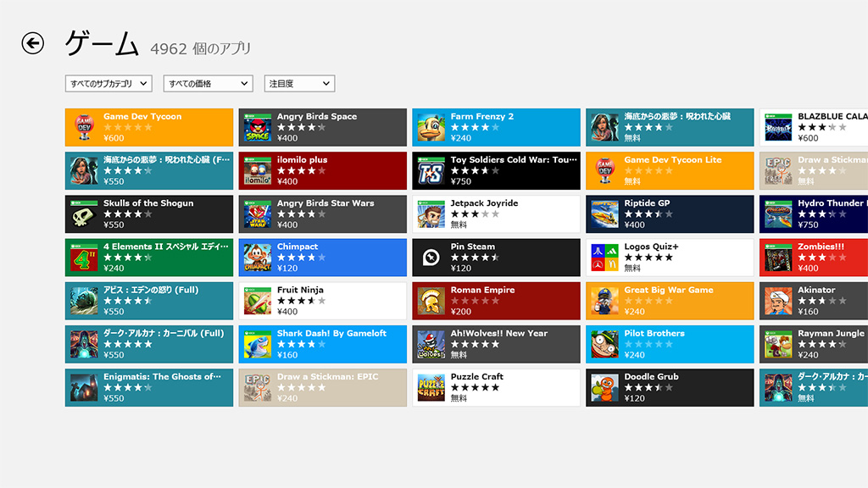Expand the すべてのサブカテゴリ dropdown
Image resolution: width=868 pixels, height=488 pixels.
(108, 84)
